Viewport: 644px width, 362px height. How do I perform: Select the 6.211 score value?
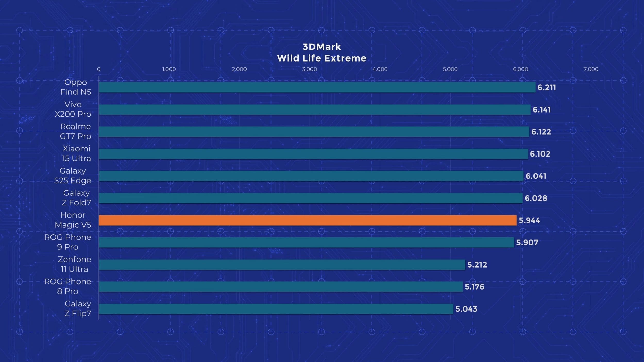pos(547,88)
